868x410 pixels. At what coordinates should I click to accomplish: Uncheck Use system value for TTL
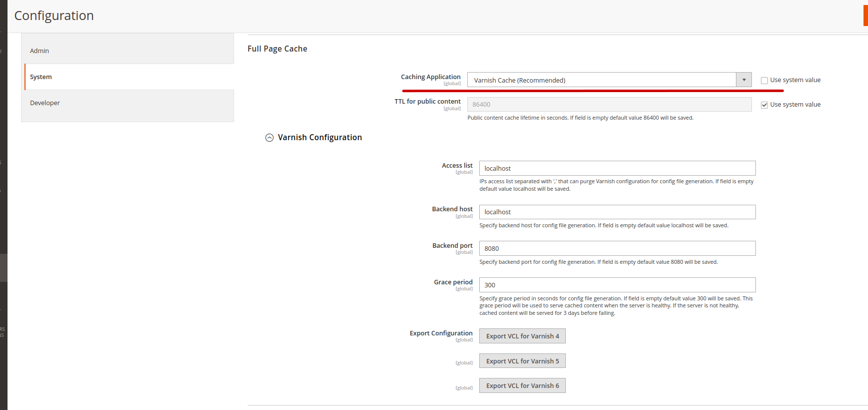(x=764, y=105)
